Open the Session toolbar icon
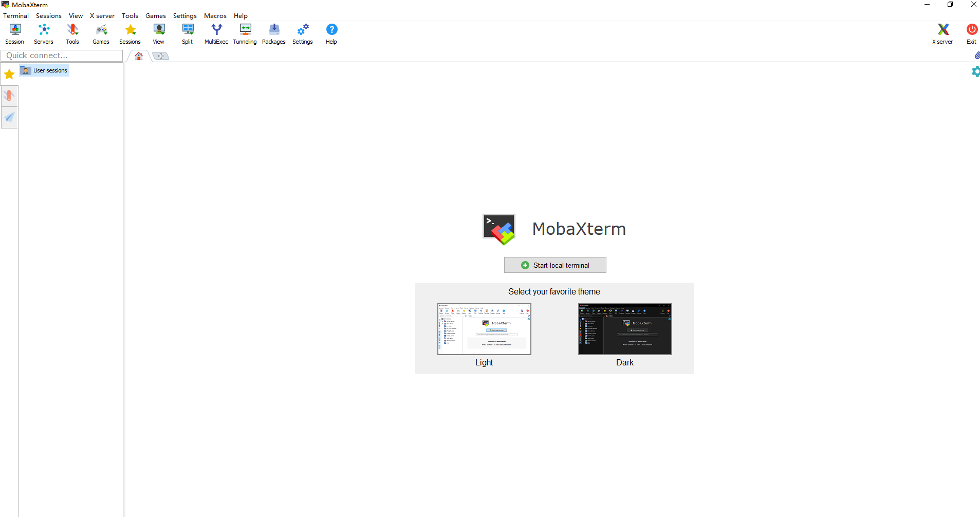This screenshot has width=980, height=517. [x=15, y=34]
